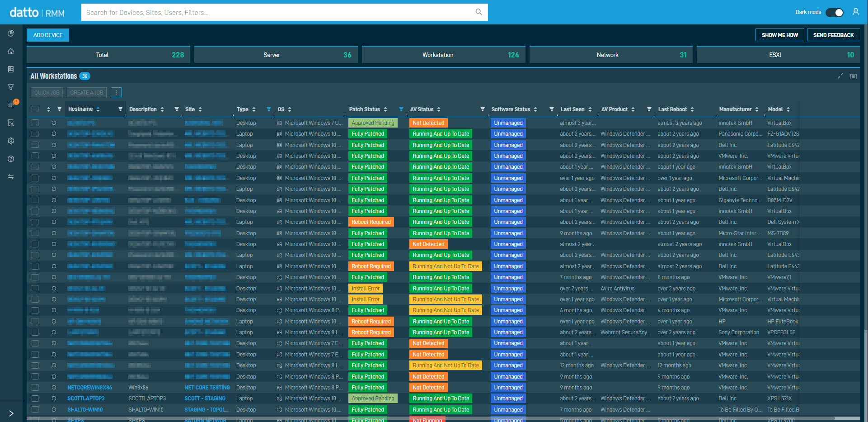This screenshot has height=422, width=868.
Task: Click the swap arrows sidebar icon
Action: coord(11,176)
